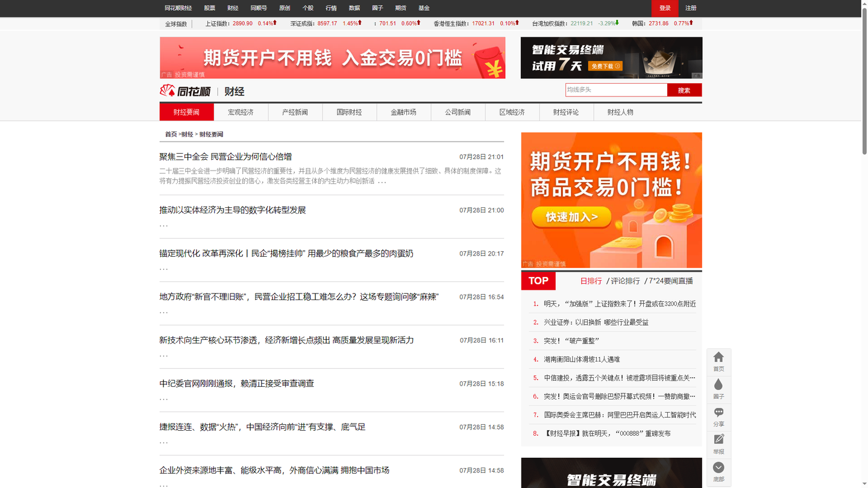Click 首页 in the breadcrumb
868x488 pixels.
171,134
